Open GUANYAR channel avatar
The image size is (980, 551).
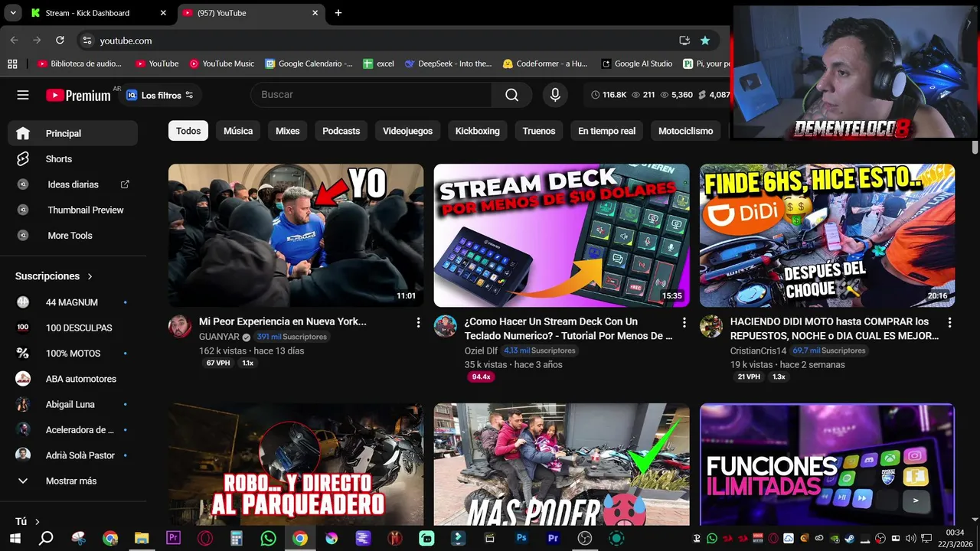click(180, 326)
